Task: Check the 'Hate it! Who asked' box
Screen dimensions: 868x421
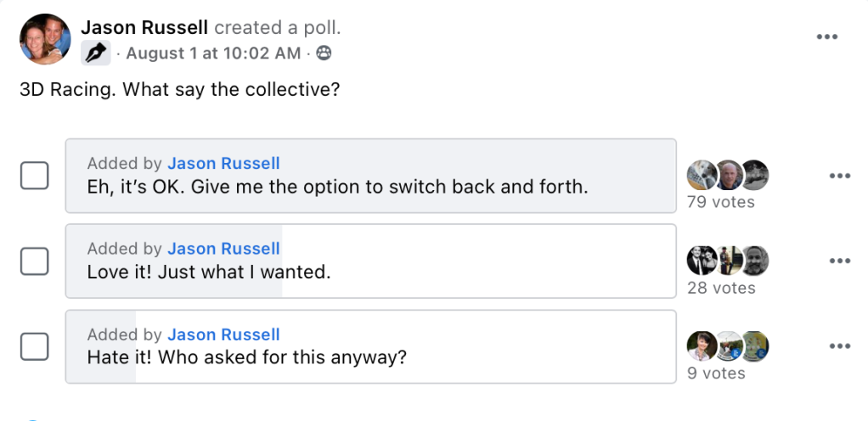Action: tap(34, 346)
